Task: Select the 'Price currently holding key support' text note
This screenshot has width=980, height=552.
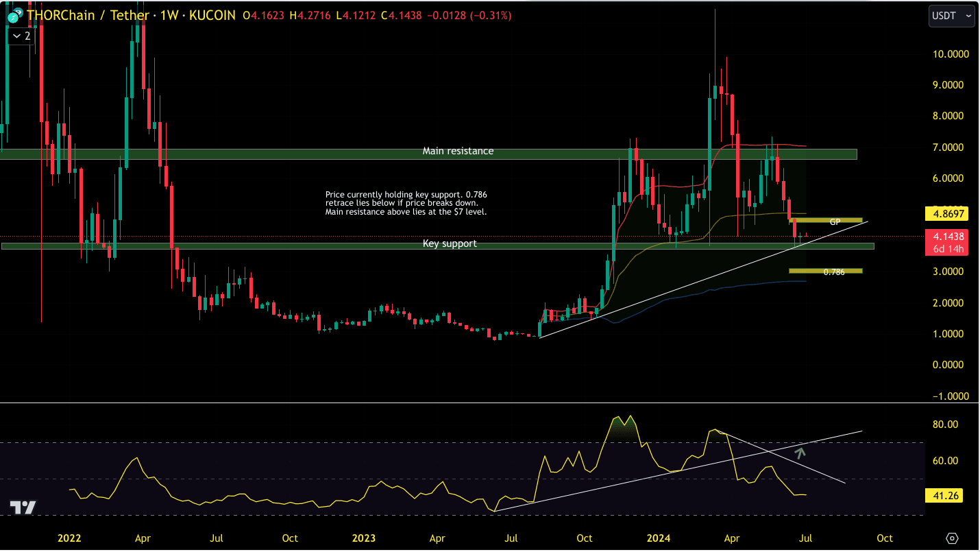Action: coord(406,204)
